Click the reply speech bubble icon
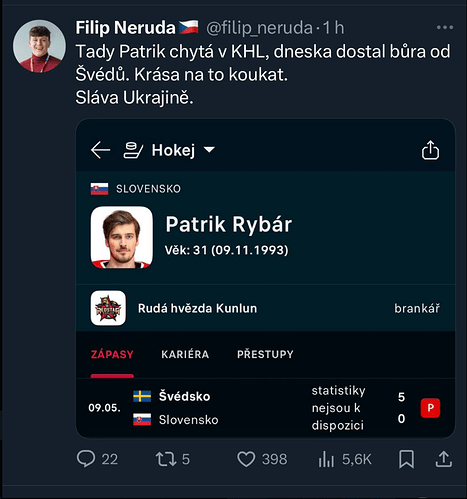This screenshot has height=499, width=467. point(86,459)
